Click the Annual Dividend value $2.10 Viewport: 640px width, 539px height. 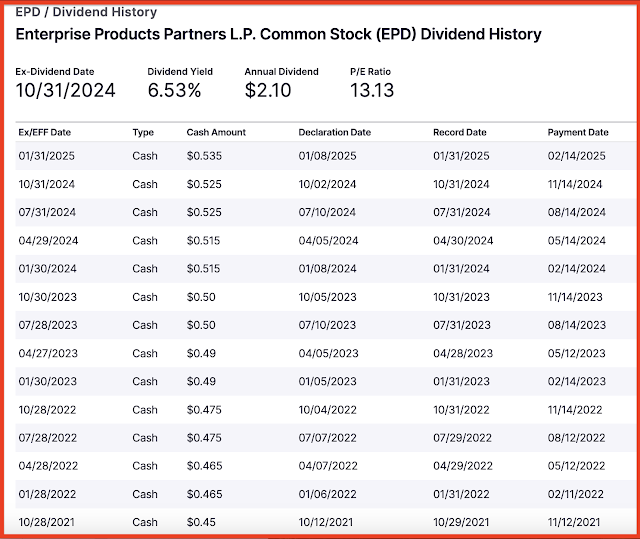click(268, 90)
